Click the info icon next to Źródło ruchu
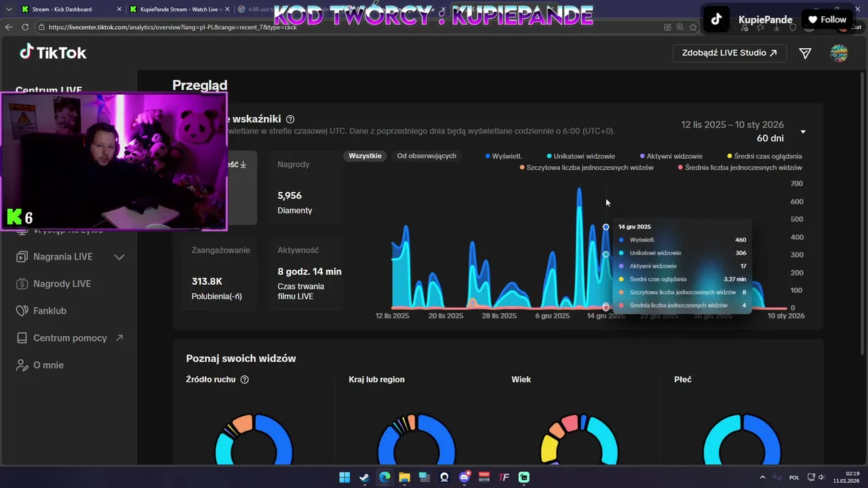 click(x=245, y=380)
